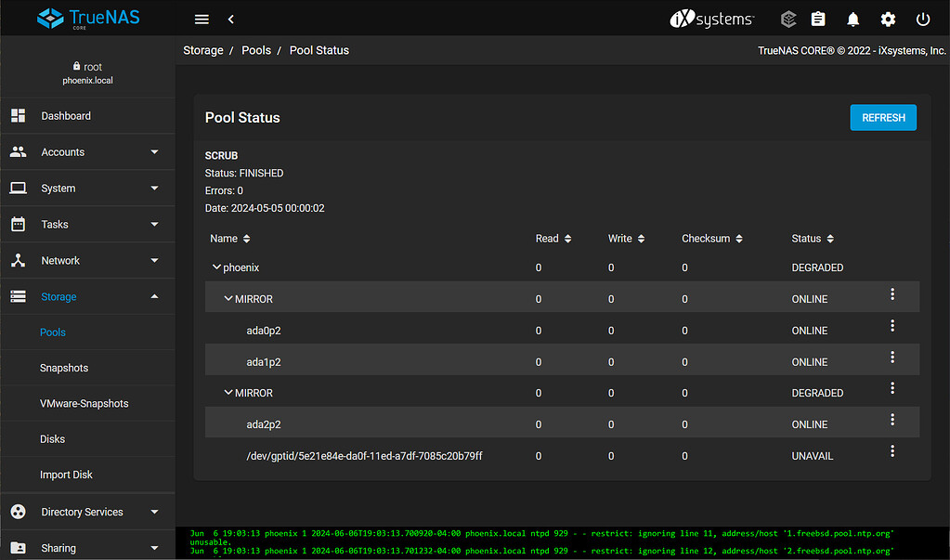950x560 pixels.
Task: Go to Pools breadcrumb
Action: click(x=256, y=50)
